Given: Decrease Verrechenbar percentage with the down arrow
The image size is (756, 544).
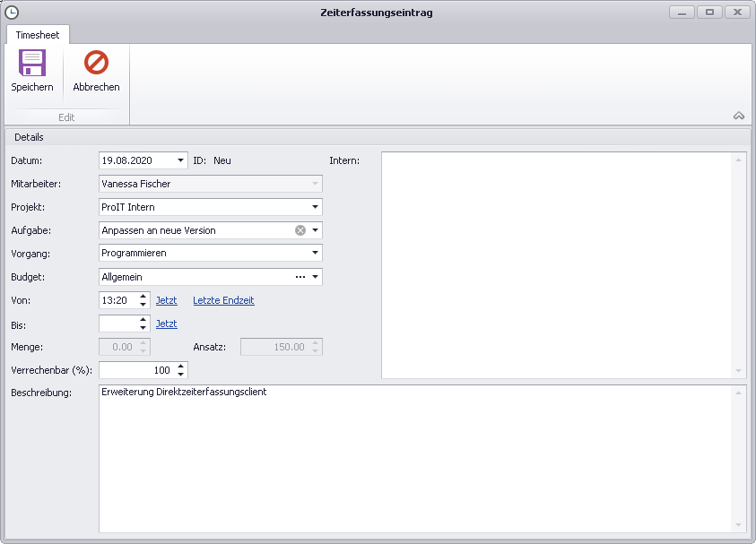Looking at the screenshot, I should point(181,375).
